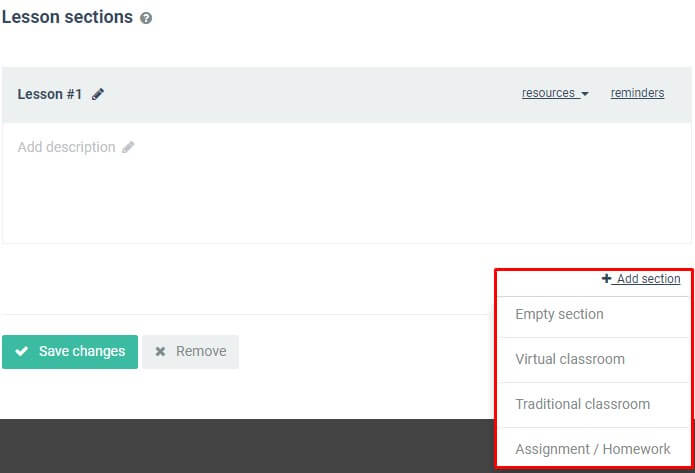Click the pencil icon next to Add description

128,147
